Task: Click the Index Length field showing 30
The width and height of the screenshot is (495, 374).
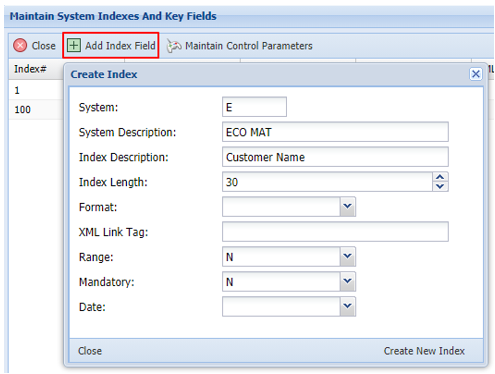Action: point(328,182)
